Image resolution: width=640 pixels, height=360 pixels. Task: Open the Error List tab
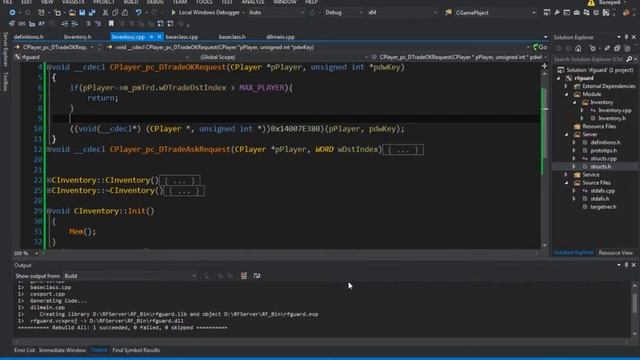click(24, 350)
